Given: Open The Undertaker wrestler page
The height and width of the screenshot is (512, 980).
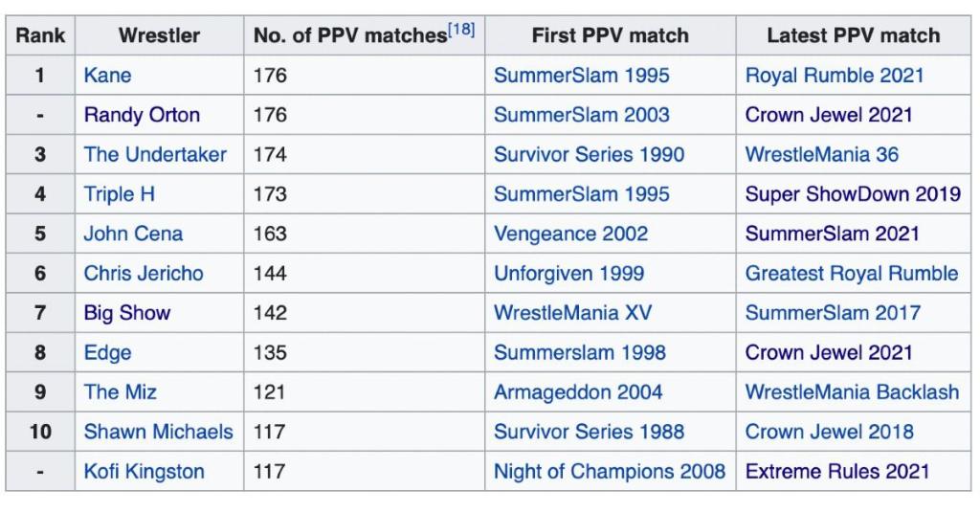Looking at the screenshot, I should click(x=155, y=154).
